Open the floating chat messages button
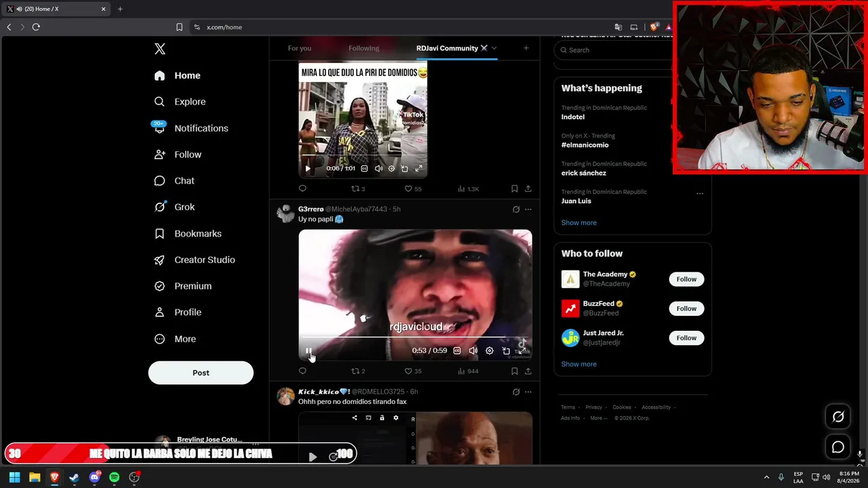This screenshot has height=488, width=868. (x=838, y=447)
